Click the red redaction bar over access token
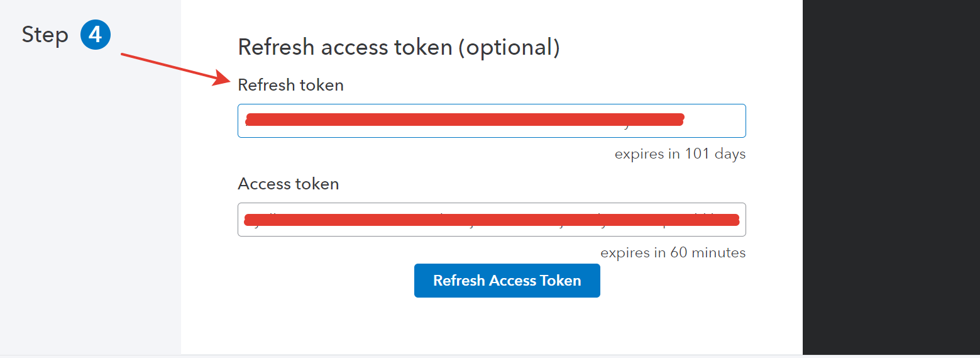 (x=492, y=220)
